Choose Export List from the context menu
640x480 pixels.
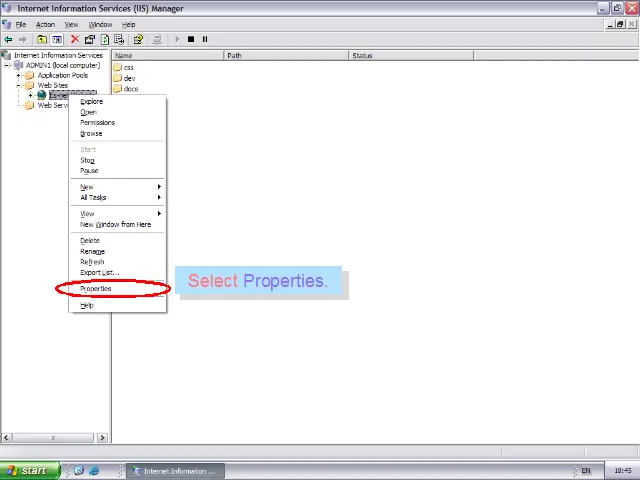[x=118, y=272]
